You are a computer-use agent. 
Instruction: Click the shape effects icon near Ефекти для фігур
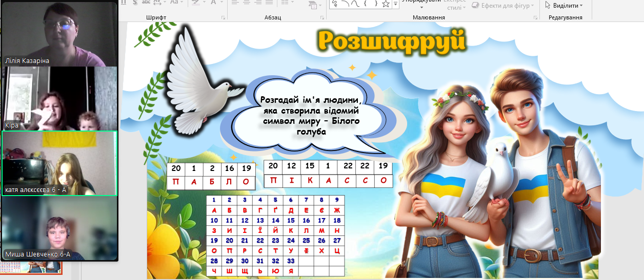click(x=475, y=5)
